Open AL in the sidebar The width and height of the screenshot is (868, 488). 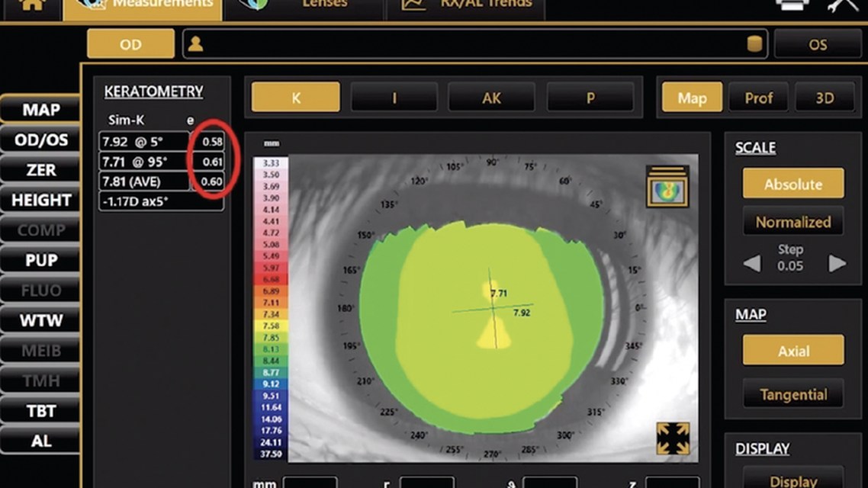click(41, 441)
